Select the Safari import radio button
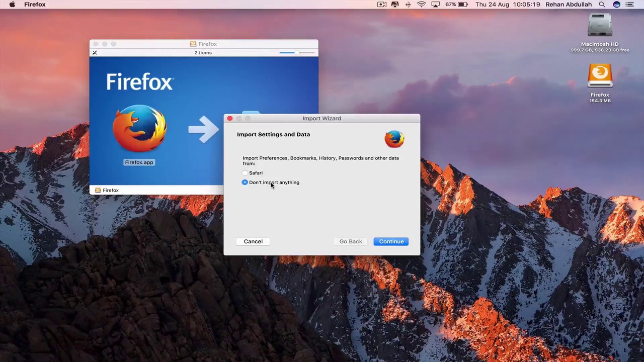Image resolution: width=644 pixels, height=362 pixels. tap(245, 173)
